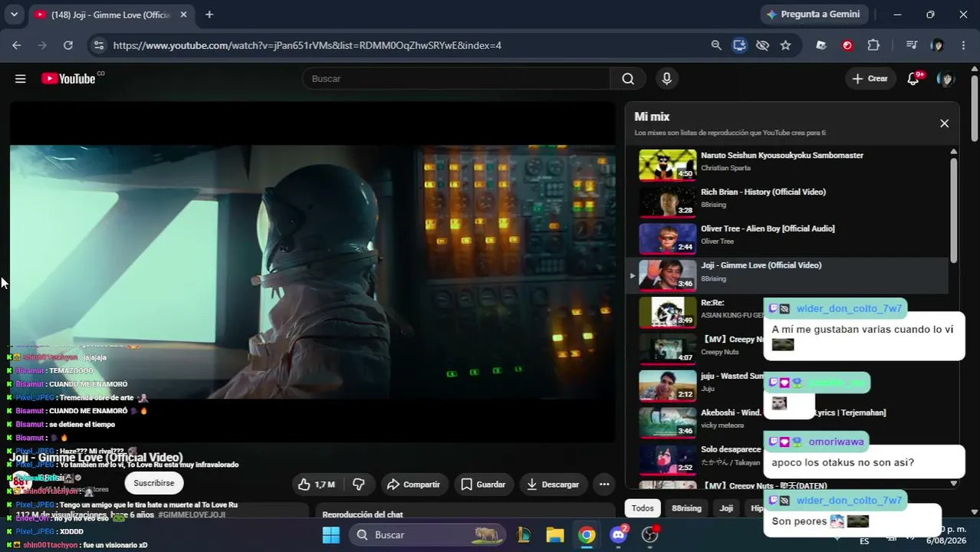This screenshot has height=552, width=980.
Task: Focus the YouTube Buscar search field
Action: (456, 78)
